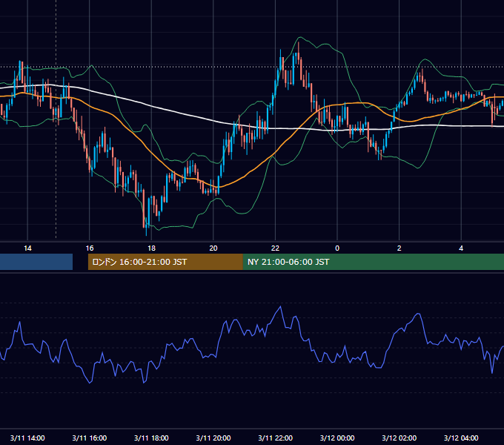
Task: Click the blue session bar before London
Action: click(36, 262)
